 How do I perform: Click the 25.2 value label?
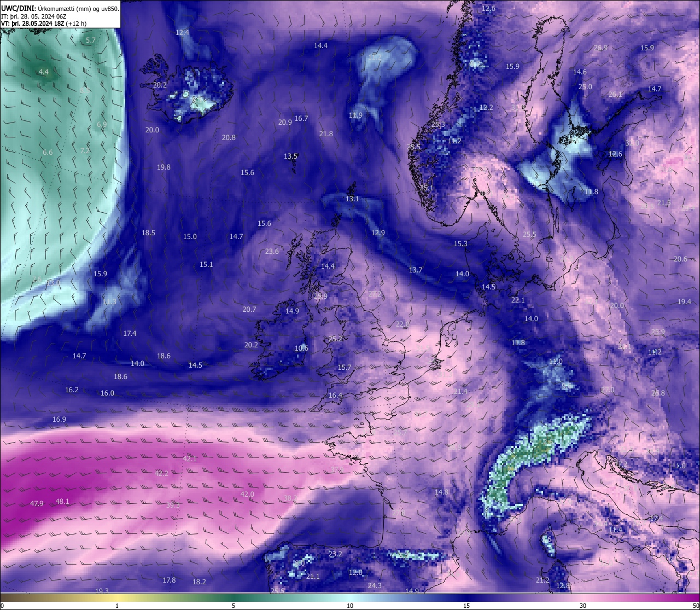pos(335,339)
